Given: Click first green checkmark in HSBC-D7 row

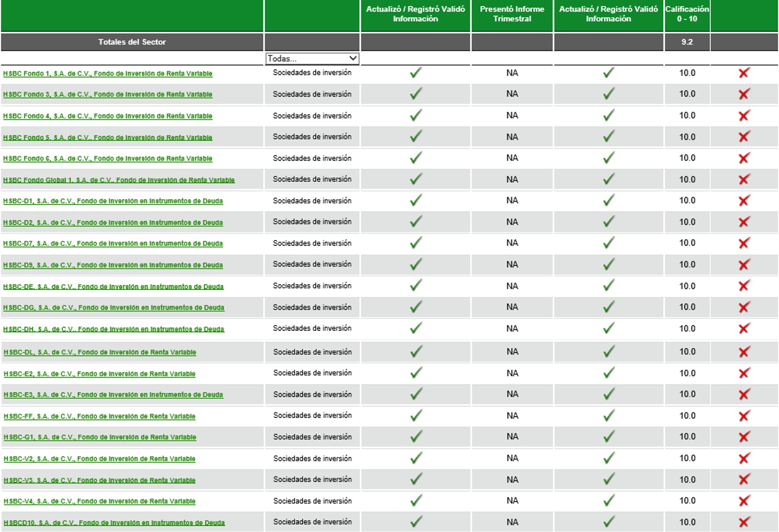Looking at the screenshot, I should click(416, 242).
